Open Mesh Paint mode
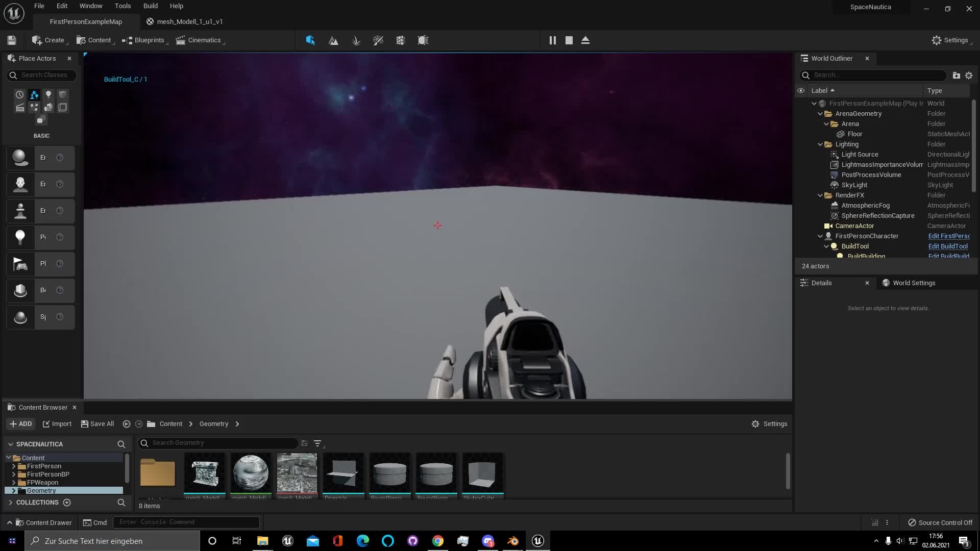The height and width of the screenshot is (551, 980). click(x=378, y=40)
